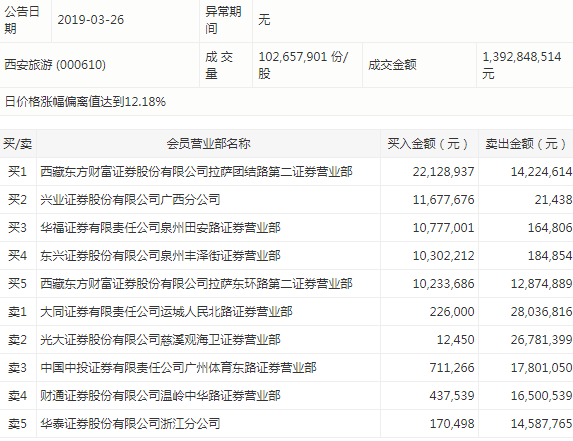Select the 无 value for 异常期间
The image size is (573, 441).
(x=264, y=20)
